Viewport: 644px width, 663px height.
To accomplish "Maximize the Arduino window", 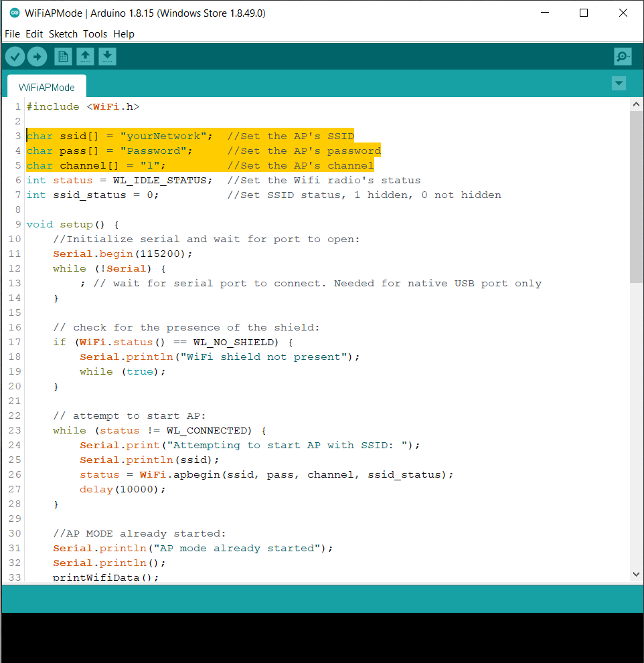I will click(x=584, y=13).
